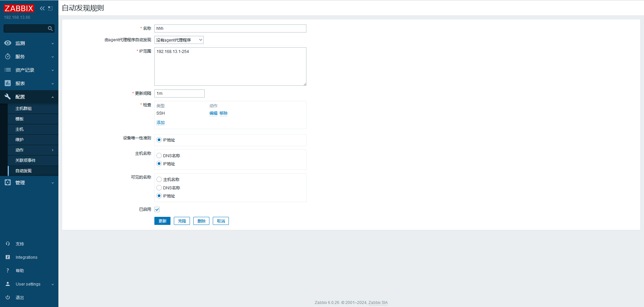
Task: Open 模板 in the configuration menu
Action: pyautogui.click(x=19, y=119)
